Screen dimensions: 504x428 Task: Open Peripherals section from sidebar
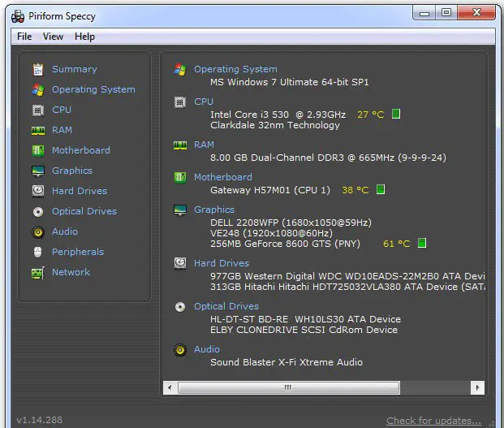click(x=78, y=252)
